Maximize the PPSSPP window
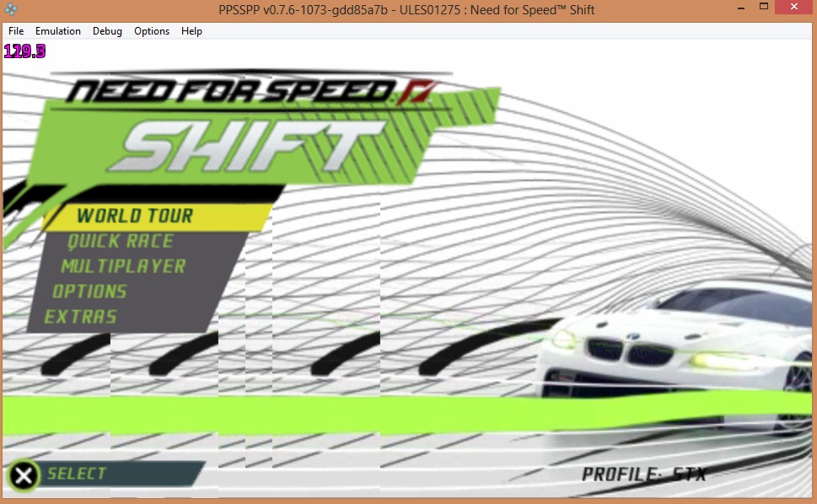 click(x=764, y=8)
